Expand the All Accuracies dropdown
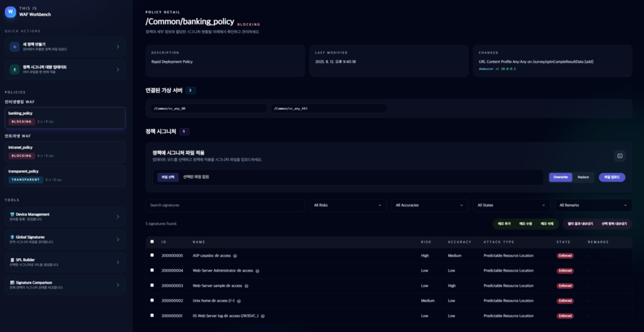 tap(429, 205)
